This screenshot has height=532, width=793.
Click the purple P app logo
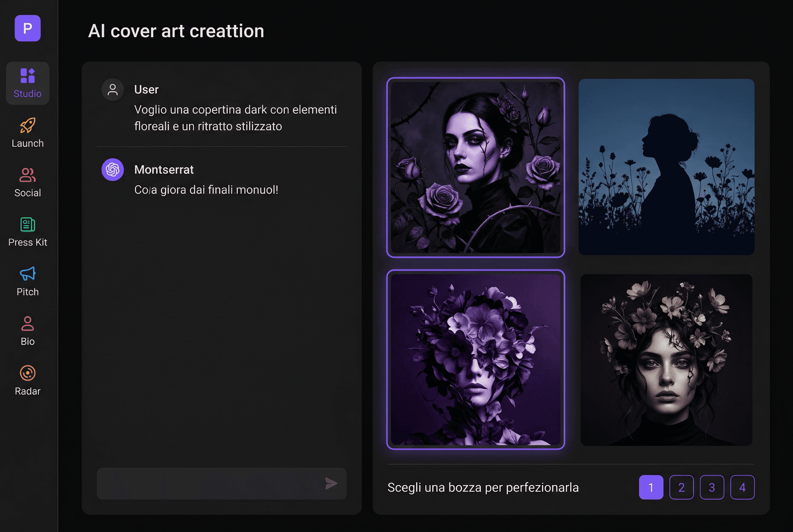(x=27, y=28)
